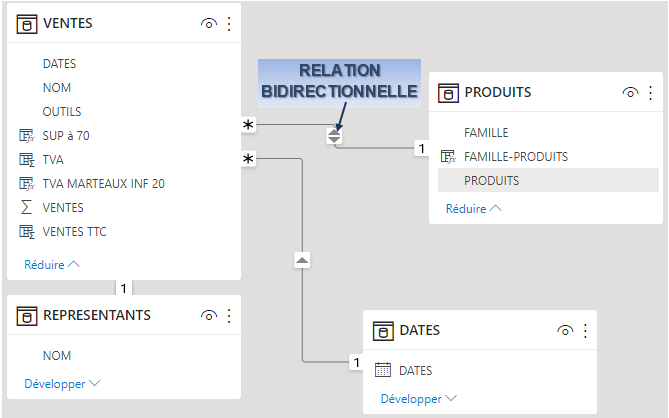Click the sigma icon next to VENTES field
669x418 pixels.
[x=27, y=208]
